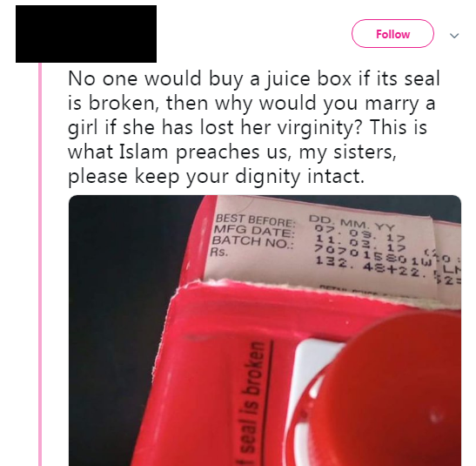Click the phrase 'please keep your dignity intact.'
Image resolution: width=476 pixels, height=466 pixels.
point(216,176)
